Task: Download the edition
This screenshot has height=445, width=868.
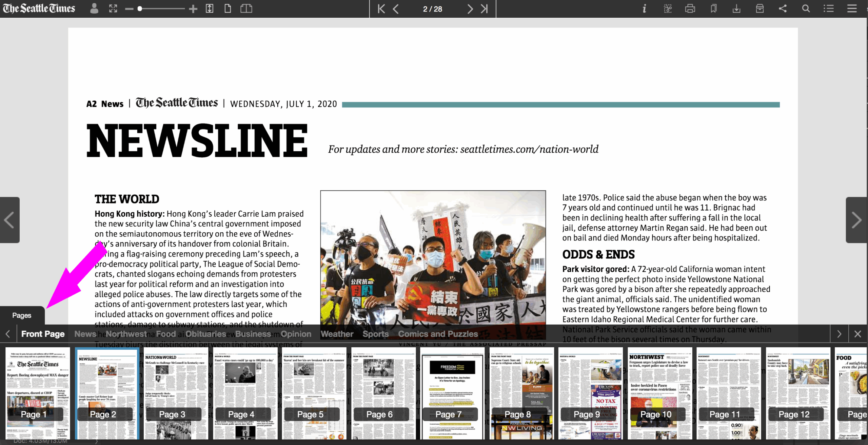Action: tap(736, 9)
